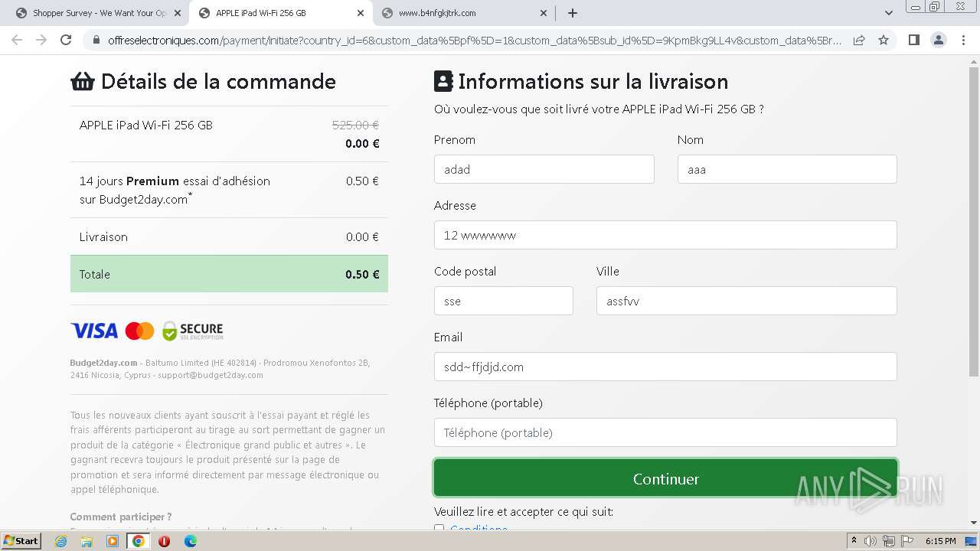Open a new browser tab
Screen dimensions: 980x551
pos(572,13)
